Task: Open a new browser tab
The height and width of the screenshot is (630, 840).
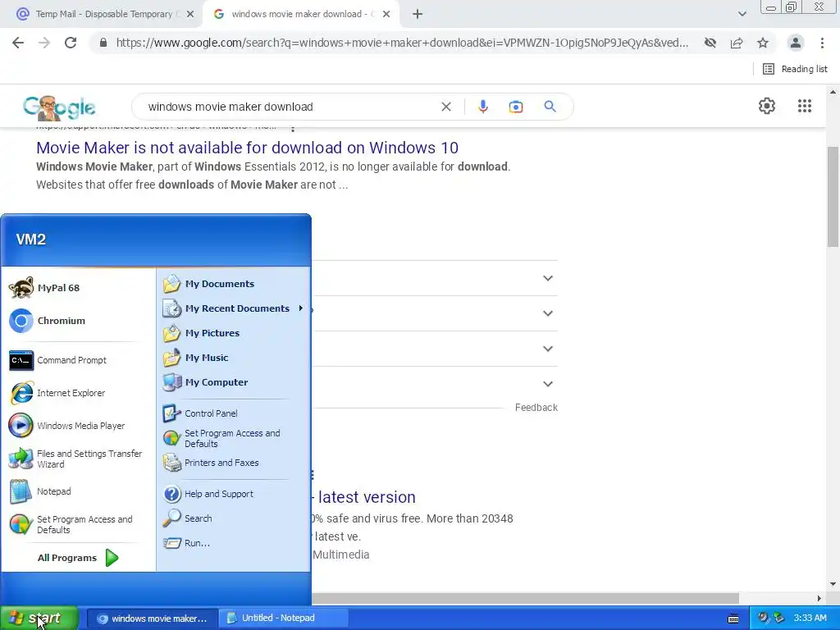Action: pos(418,14)
